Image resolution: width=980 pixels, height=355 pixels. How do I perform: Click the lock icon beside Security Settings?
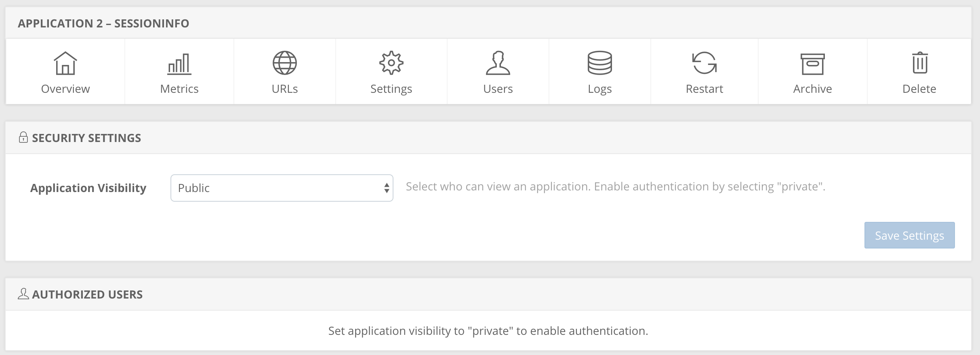[23, 137]
